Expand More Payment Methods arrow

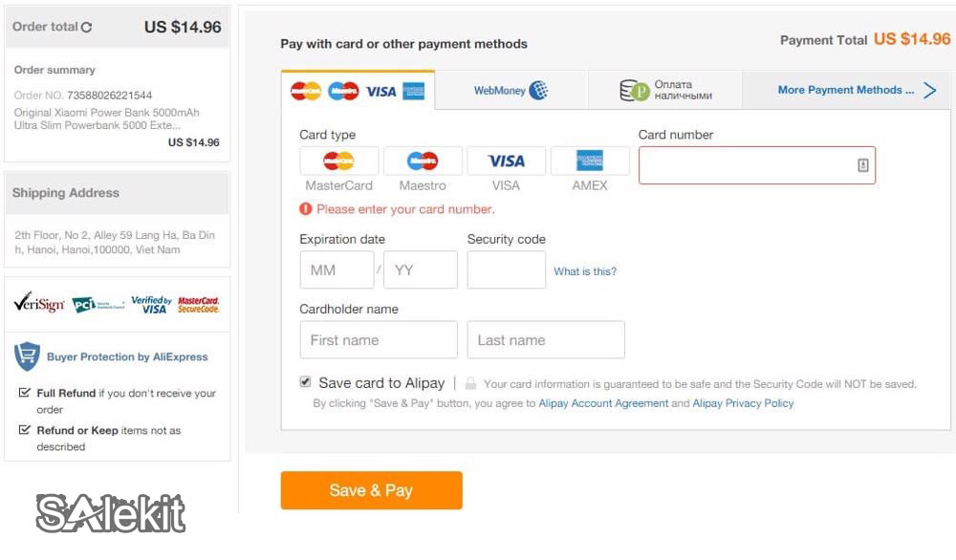tap(929, 91)
